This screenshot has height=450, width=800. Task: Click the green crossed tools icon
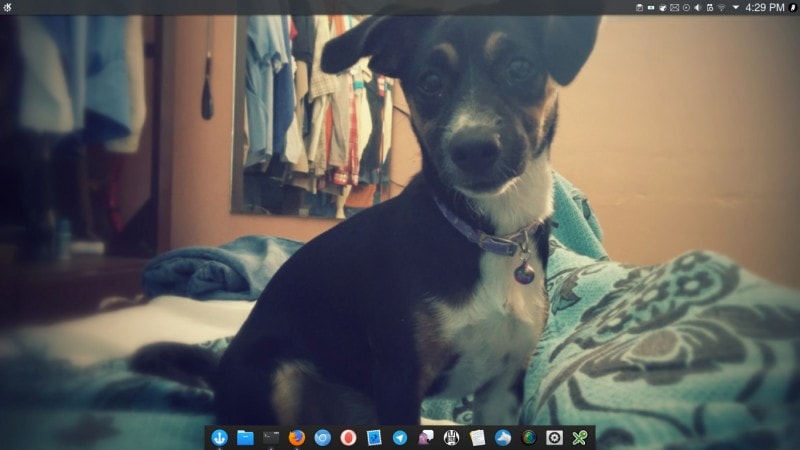580,437
